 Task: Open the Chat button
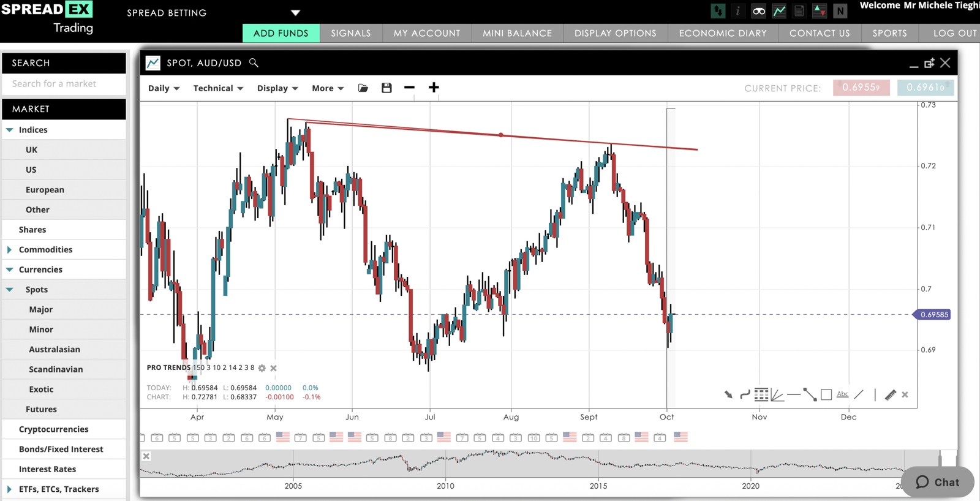[938, 482]
